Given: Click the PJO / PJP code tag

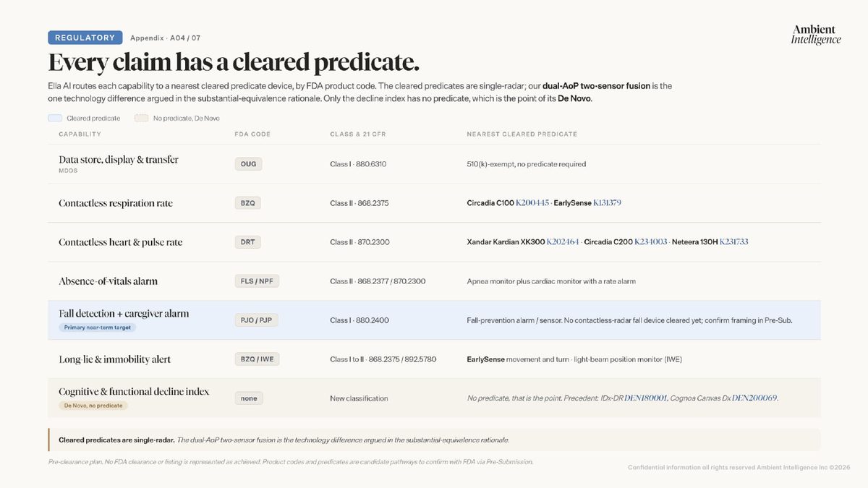Looking at the screenshot, I should point(256,320).
